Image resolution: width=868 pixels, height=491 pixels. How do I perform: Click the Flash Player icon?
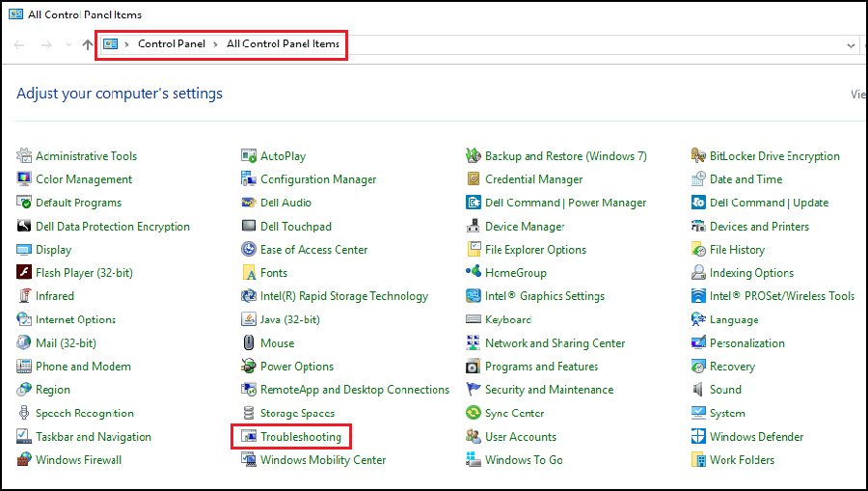[25, 273]
